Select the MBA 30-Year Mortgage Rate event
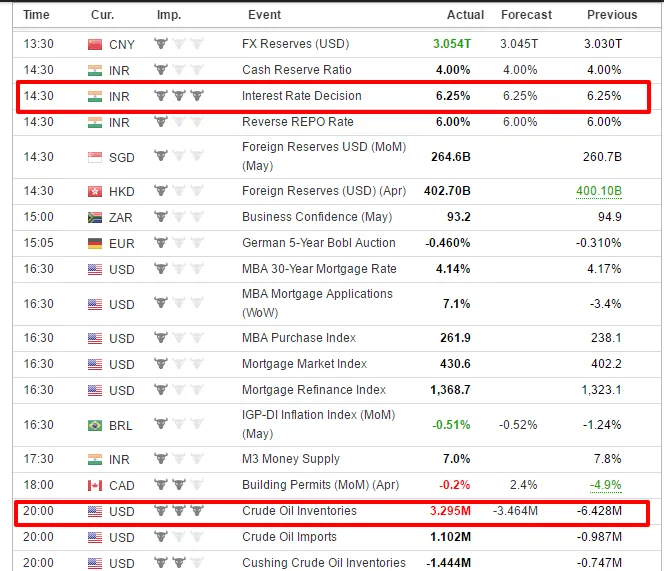The height and width of the screenshot is (571, 664). (x=319, y=268)
